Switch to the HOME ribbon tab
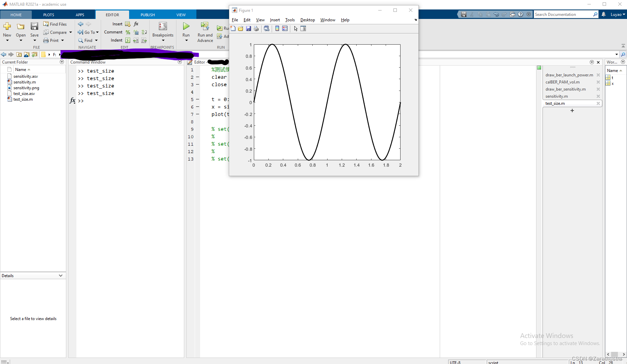Screen dimensions: 627x364 click(x=16, y=15)
